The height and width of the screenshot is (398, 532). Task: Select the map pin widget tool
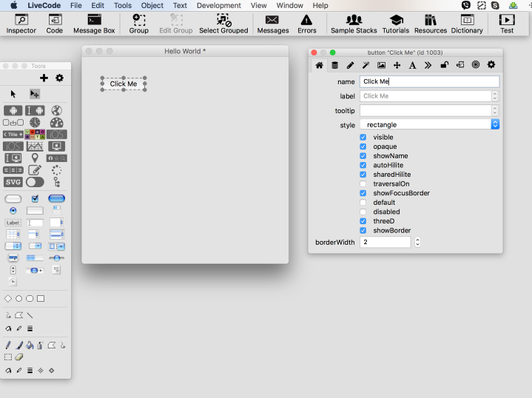pos(35,158)
